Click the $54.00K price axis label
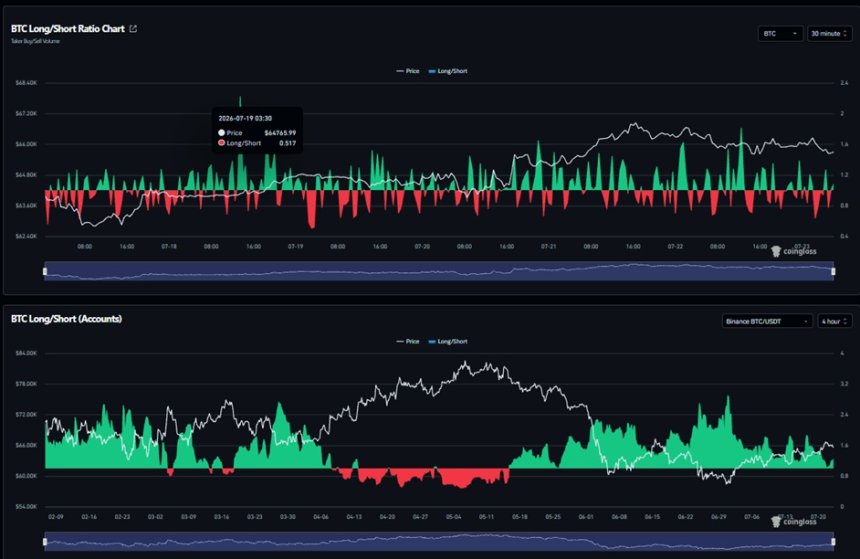This screenshot has height=559, width=860. click(x=26, y=507)
